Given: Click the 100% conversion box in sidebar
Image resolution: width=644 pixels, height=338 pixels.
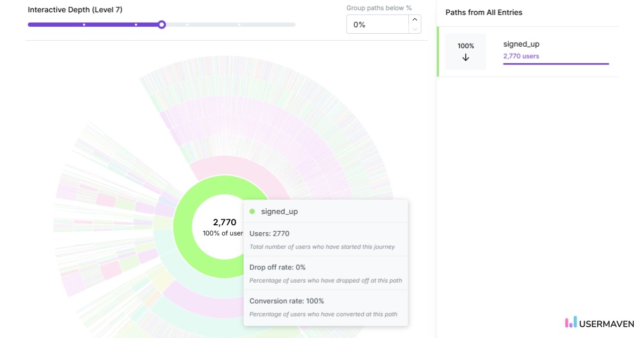Looking at the screenshot, I should point(465,52).
